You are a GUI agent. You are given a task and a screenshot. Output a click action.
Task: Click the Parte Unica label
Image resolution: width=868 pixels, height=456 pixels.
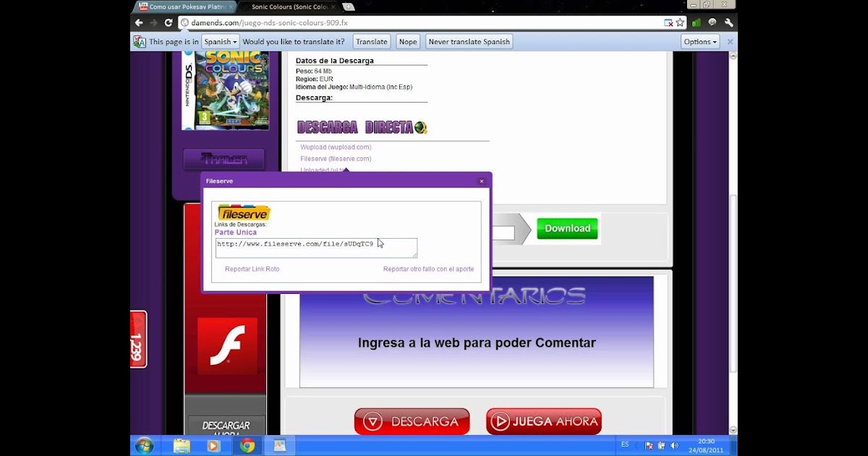click(x=236, y=232)
